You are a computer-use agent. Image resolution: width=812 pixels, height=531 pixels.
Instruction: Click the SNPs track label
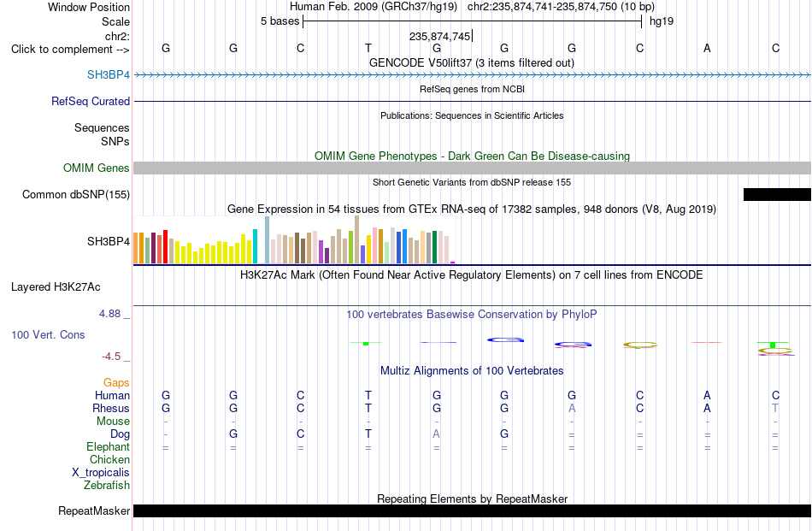coord(115,141)
